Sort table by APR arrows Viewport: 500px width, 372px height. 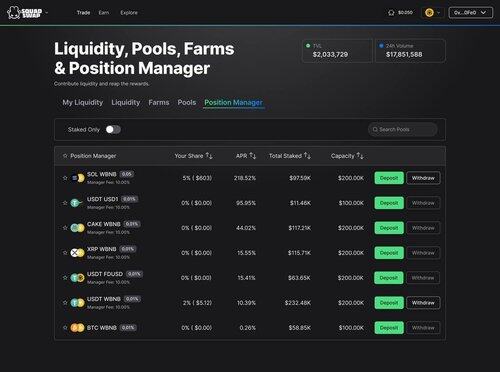[x=253, y=156]
